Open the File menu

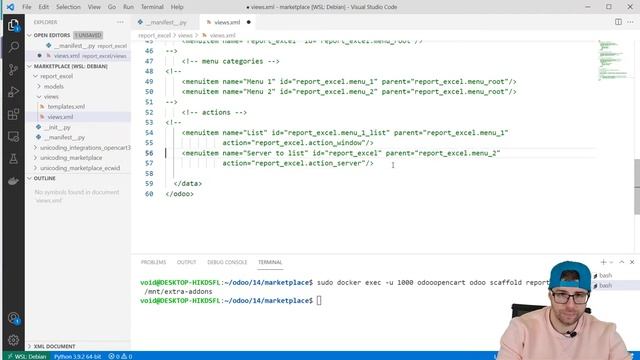tap(27, 7)
